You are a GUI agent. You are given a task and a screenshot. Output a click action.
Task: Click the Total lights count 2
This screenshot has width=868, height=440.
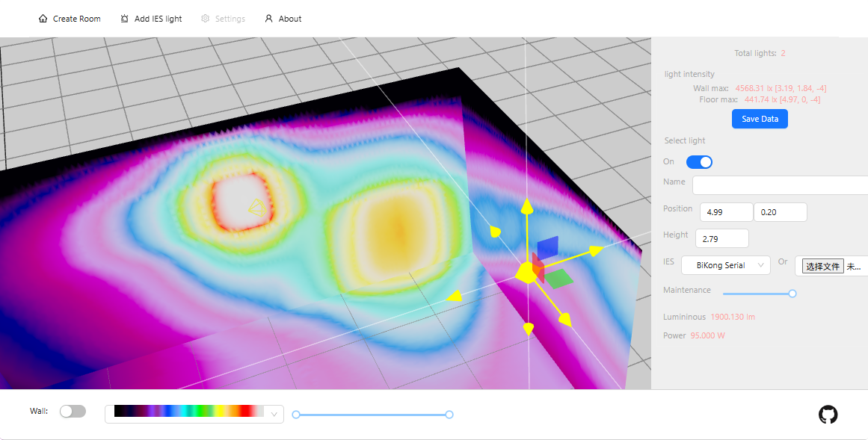(x=784, y=53)
